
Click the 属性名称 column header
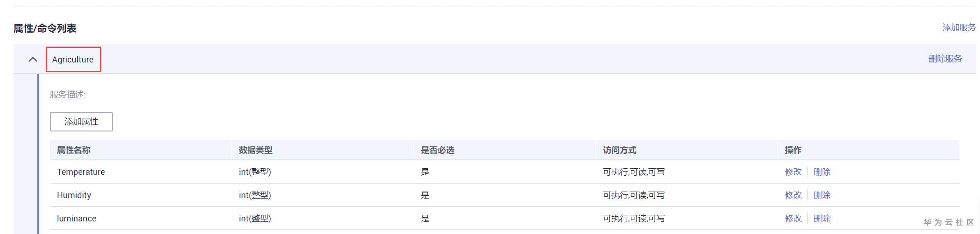click(x=74, y=150)
